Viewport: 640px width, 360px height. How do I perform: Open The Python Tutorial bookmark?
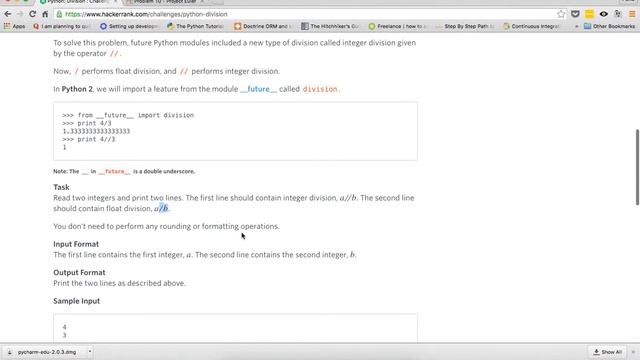pyautogui.click(x=195, y=26)
